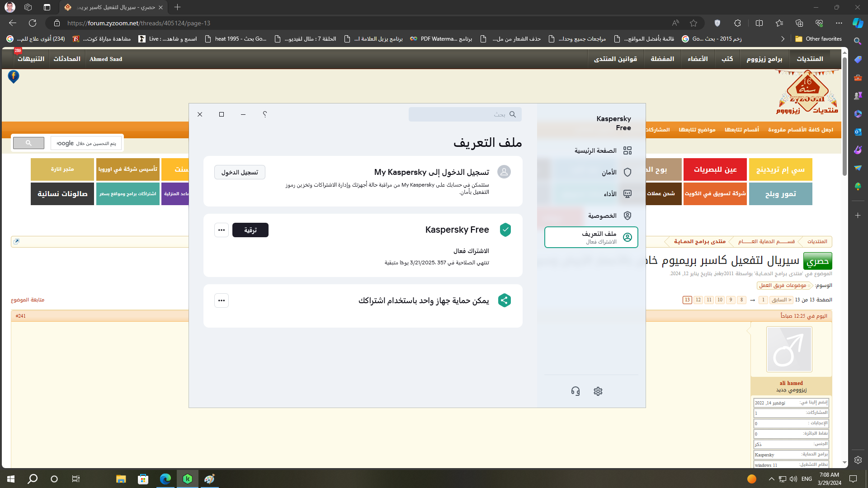Click the forum search submit button

click(x=28, y=143)
